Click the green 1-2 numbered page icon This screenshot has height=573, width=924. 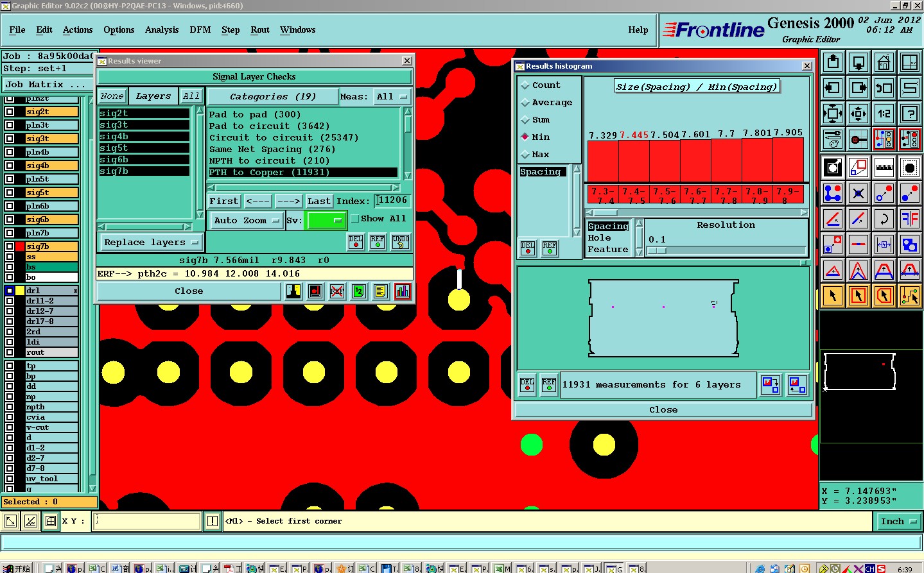point(359,291)
